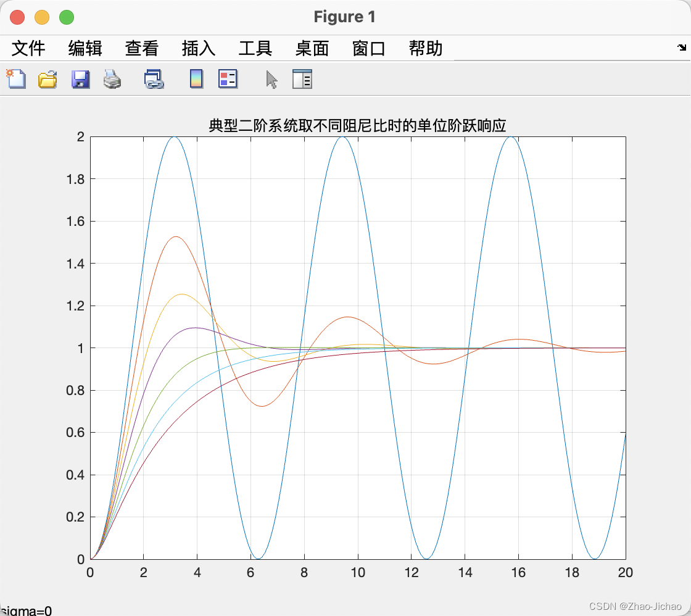Screen dimensions: 691x616
Task: Click the x-axis tick label 20
Action: (626, 573)
